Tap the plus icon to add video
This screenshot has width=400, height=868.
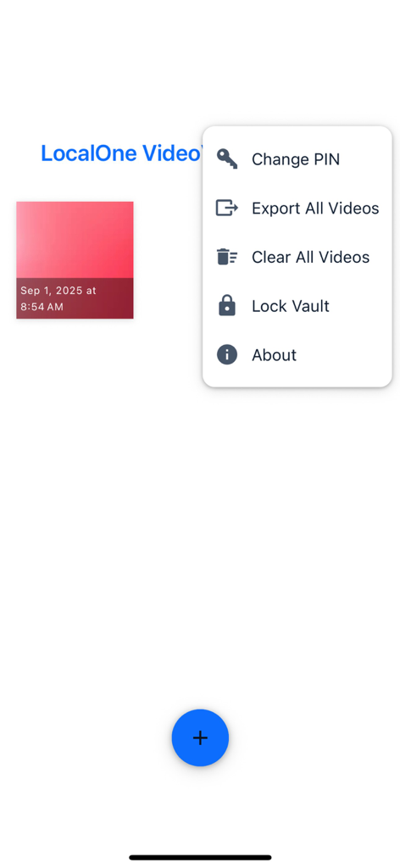tap(200, 737)
